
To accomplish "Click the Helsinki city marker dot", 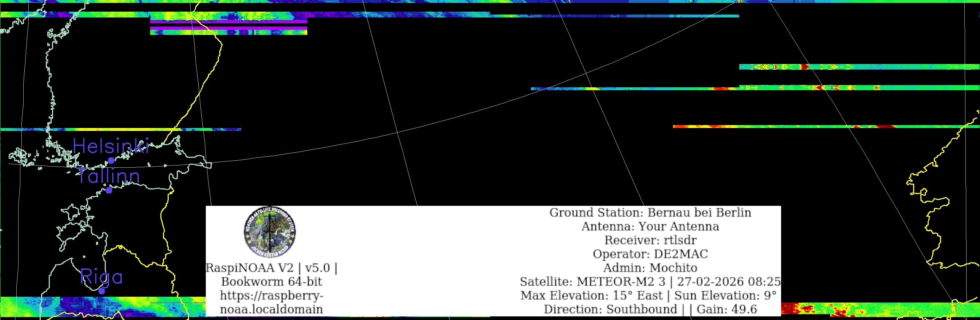I will coord(111,161).
